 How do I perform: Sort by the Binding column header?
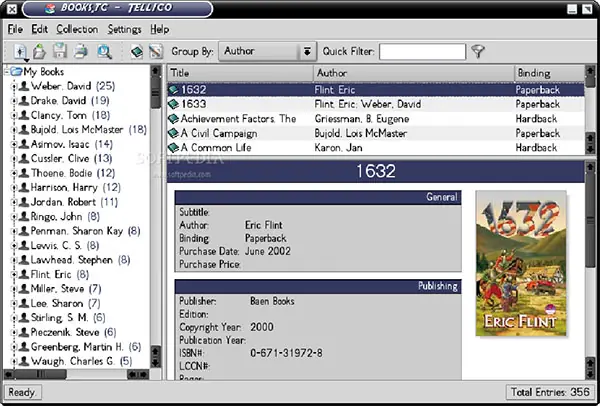(x=549, y=73)
